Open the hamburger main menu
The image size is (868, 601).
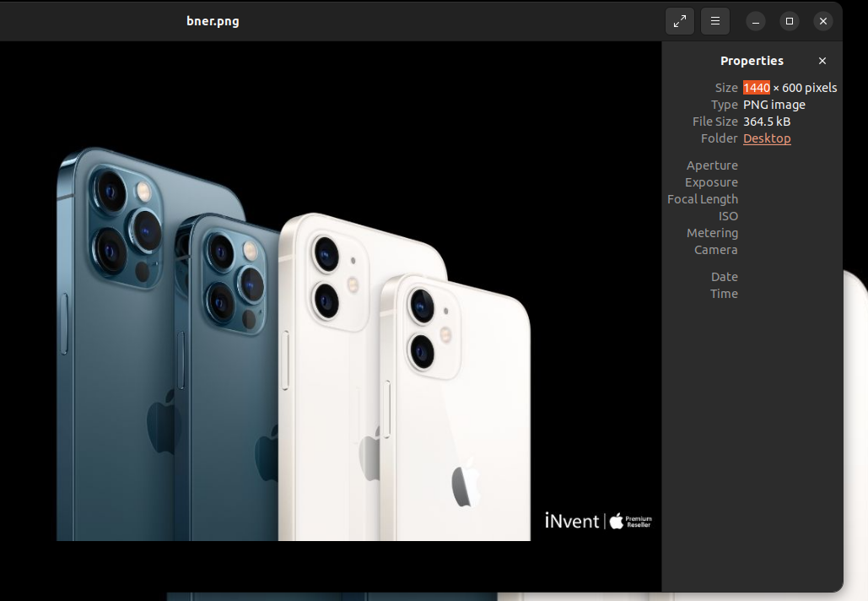point(715,21)
